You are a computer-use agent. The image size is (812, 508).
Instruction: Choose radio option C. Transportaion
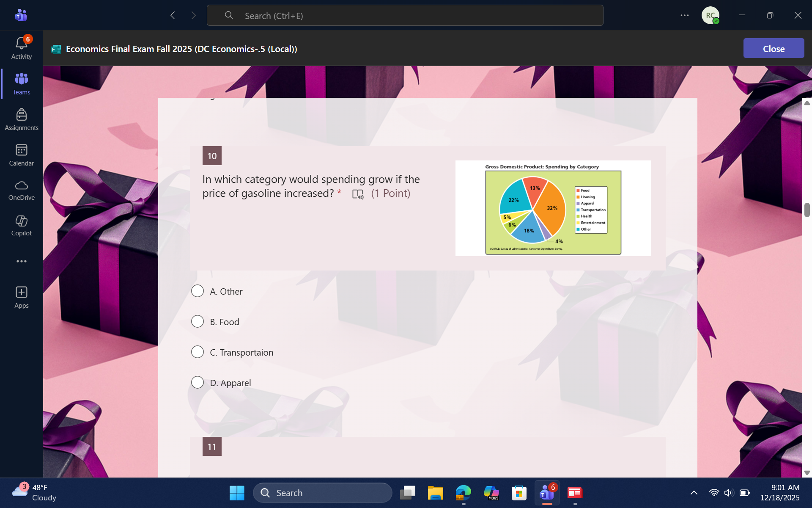pyautogui.click(x=198, y=352)
